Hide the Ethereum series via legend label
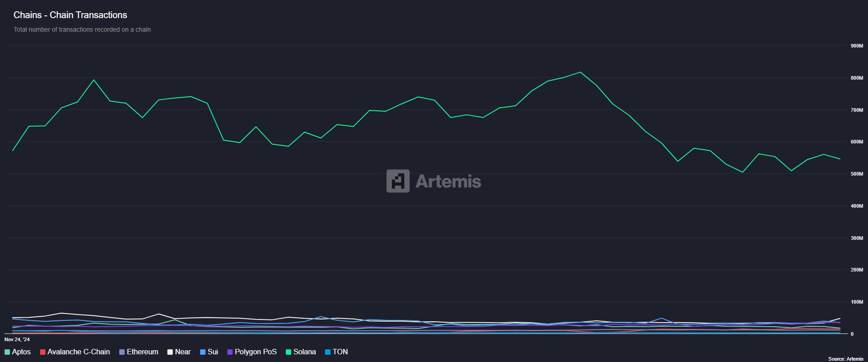Image resolution: width=868 pixels, height=362 pixels. tap(142, 352)
